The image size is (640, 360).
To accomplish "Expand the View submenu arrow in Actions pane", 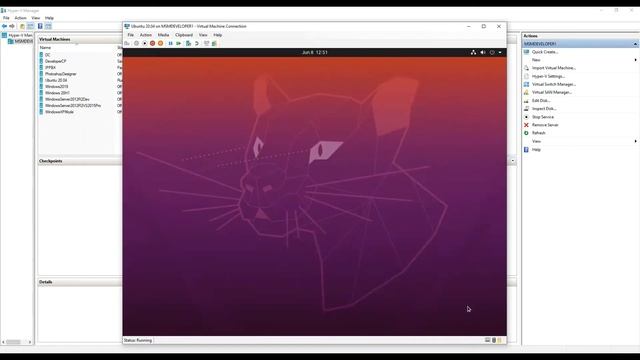I will (x=636, y=141).
